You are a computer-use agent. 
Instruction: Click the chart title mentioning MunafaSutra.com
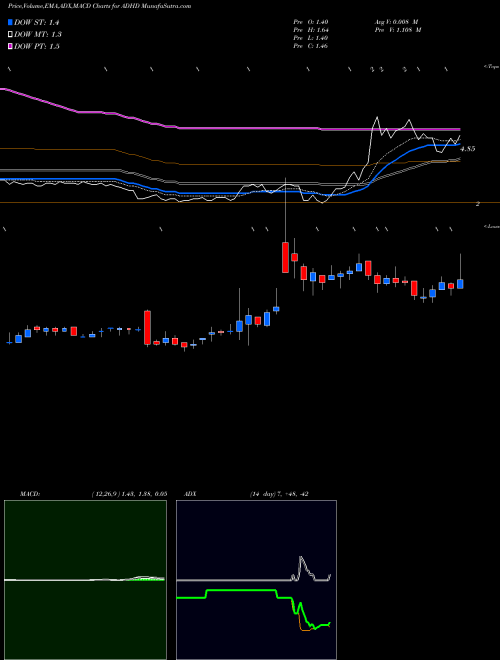pos(99,6)
